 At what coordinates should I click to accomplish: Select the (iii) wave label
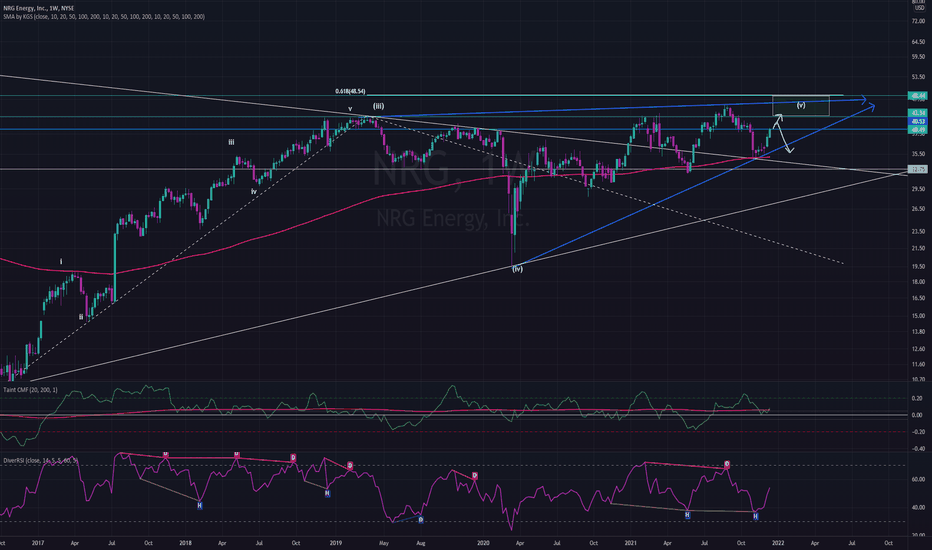[378, 106]
